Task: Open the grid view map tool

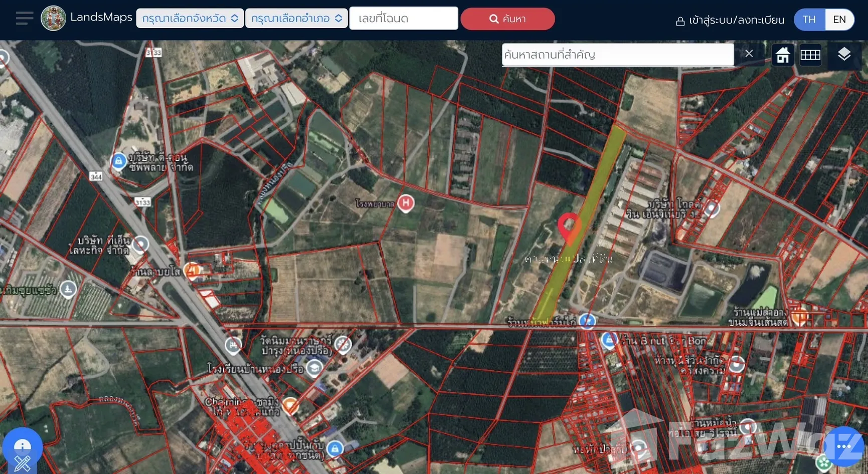Action: tap(810, 55)
